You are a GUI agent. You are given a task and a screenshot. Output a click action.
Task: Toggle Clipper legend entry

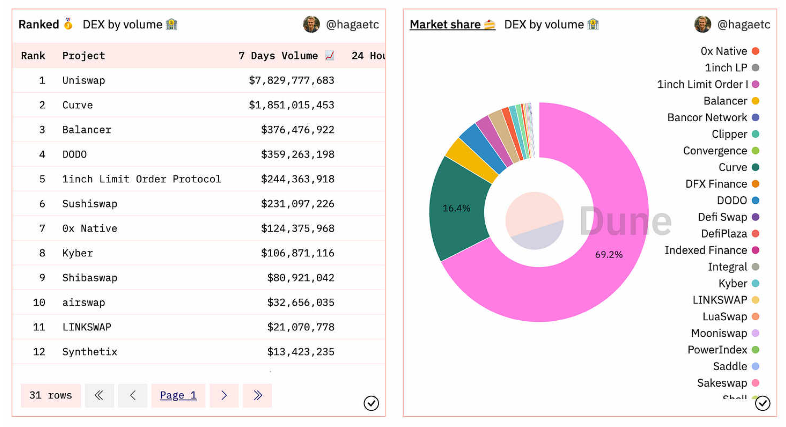click(735, 134)
